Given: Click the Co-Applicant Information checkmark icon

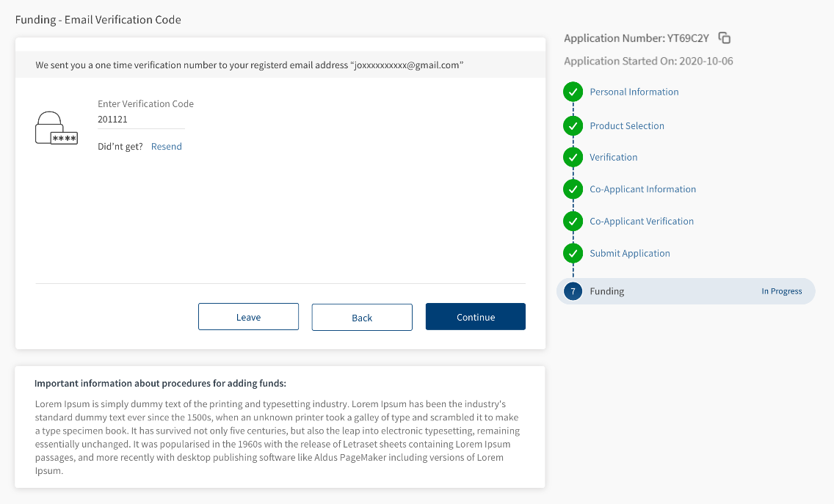Looking at the screenshot, I should 573,189.
